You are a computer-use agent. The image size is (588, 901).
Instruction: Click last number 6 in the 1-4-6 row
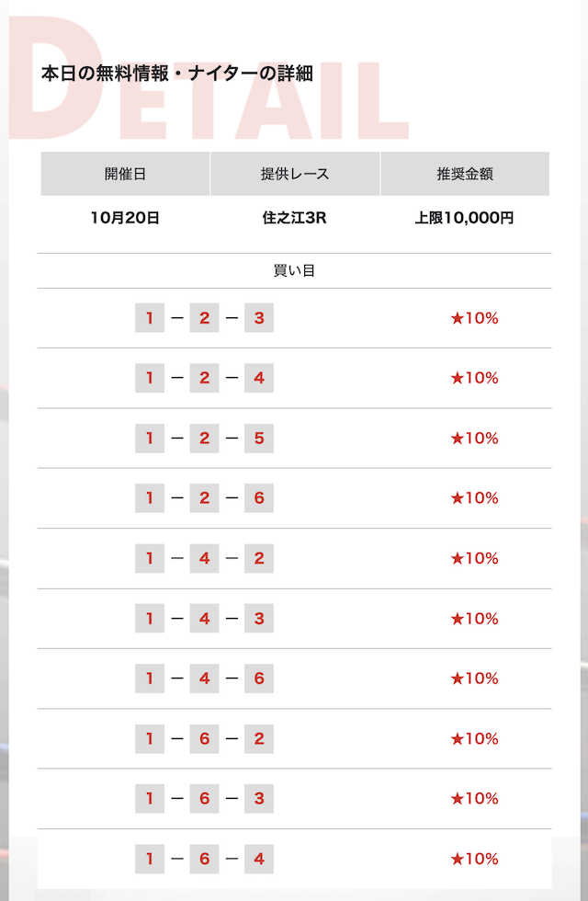[x=259, y=679]
